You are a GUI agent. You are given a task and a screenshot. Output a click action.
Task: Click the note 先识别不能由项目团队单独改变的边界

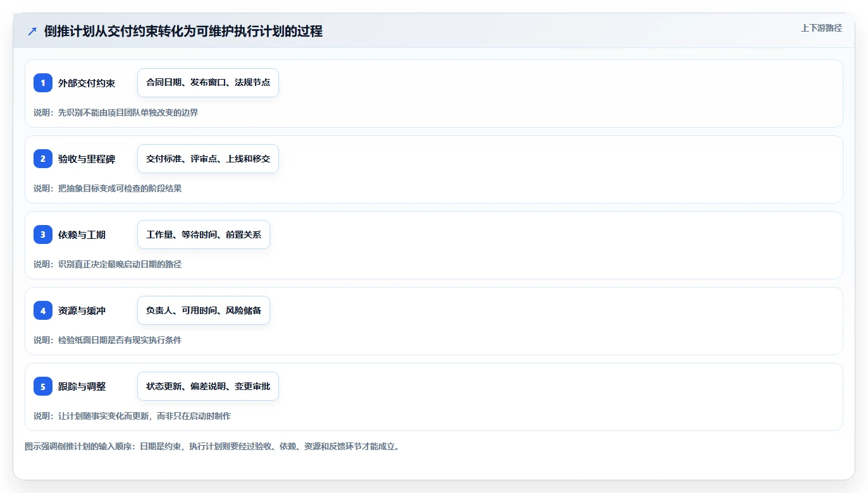(x=116, y=113)
